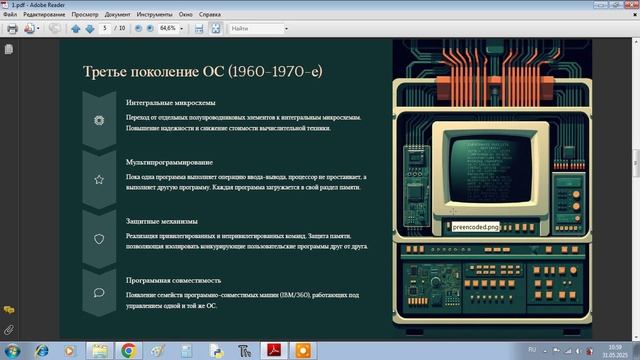Open the Python icon in the taskbar

point(216,351)
